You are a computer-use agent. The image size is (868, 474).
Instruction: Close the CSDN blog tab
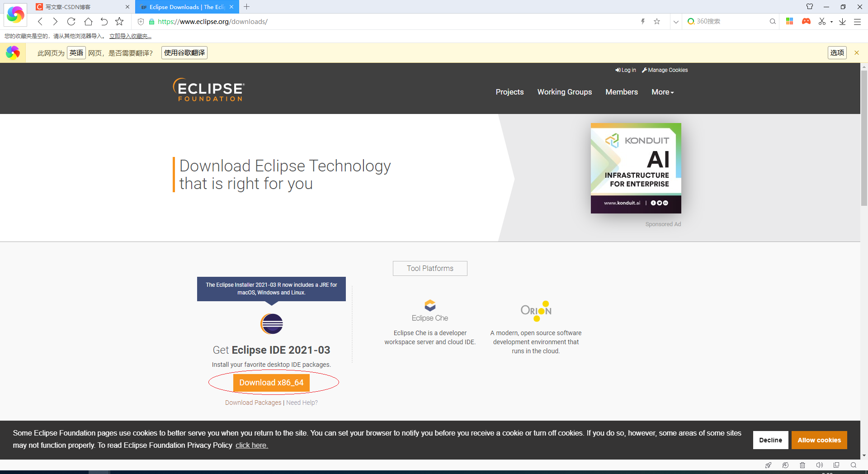127,7
